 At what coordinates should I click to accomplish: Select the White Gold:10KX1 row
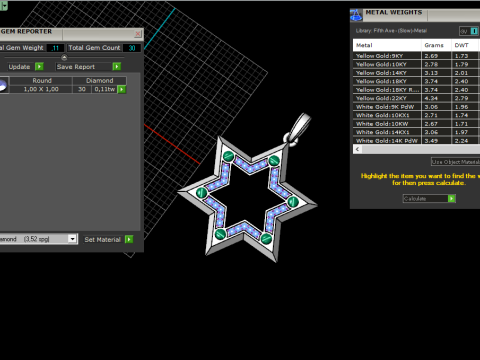coord(416,115)
